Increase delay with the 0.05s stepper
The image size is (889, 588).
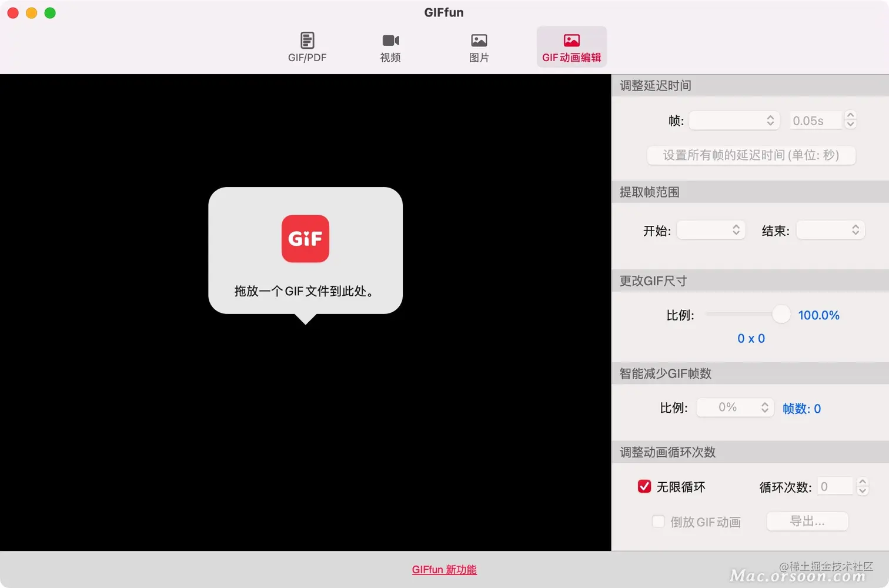click(850, 116)
